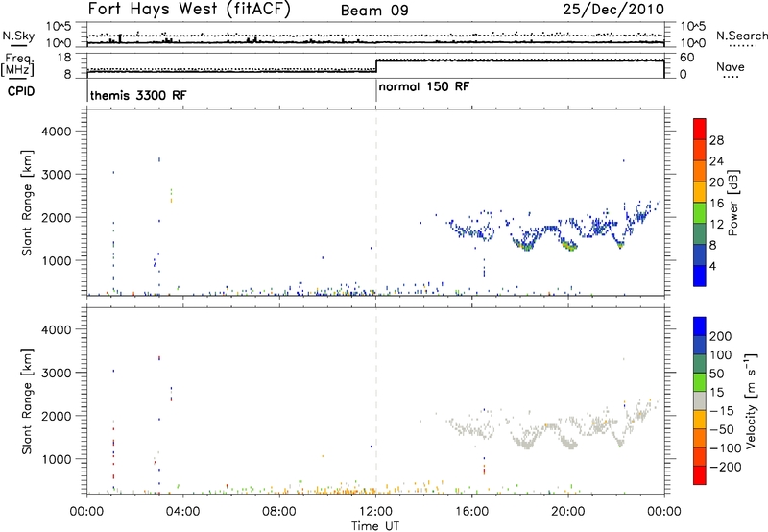The height and width of the screenshot is (532, 768).
Task: Click the yellow 16-20 dB Power colorbar segment
Action: pyautogui.click(x=700, y=192)
